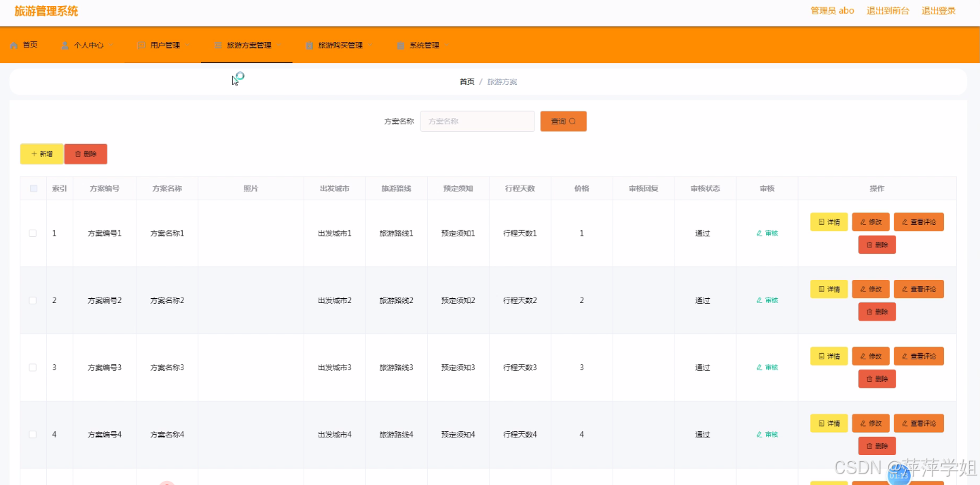Image resolution: width=980 pixels, height=485 pixels.
Task: Click pencil icon in 修改 for 方案名称3
Action: pos(863,356)
